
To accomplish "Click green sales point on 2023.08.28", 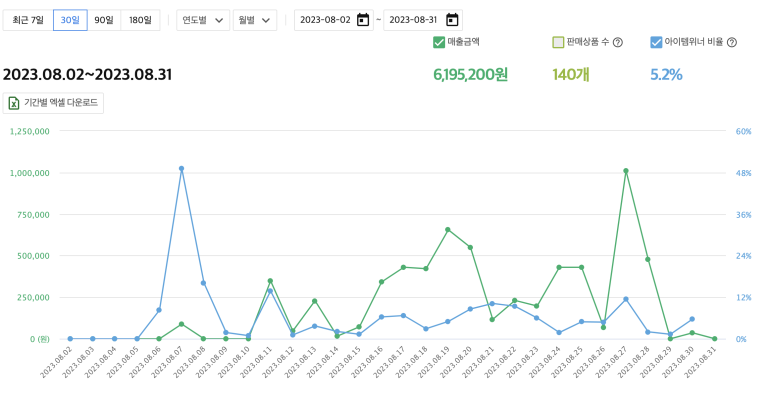I will 648,259.
